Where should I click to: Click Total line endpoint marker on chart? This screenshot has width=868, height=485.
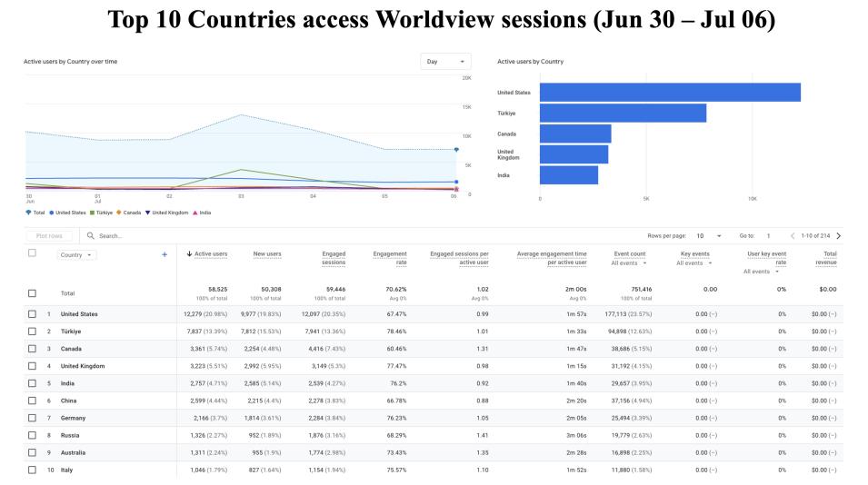[x=456, y=149]
